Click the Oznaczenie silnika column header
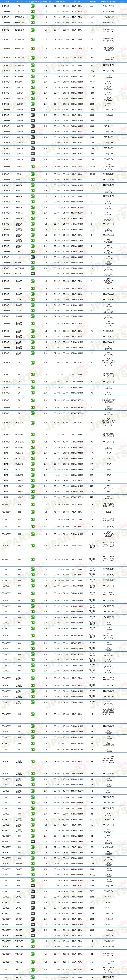127x980 pixels. tap(108, 2)
